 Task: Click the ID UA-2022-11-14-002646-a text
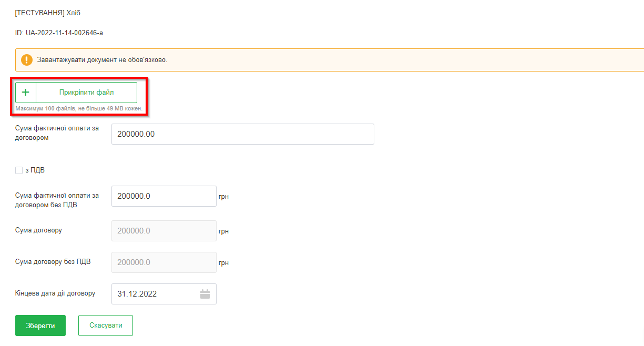[x=59, y=33]
